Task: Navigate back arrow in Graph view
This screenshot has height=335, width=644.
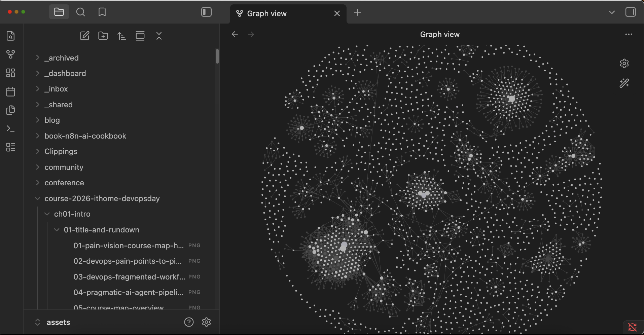Action: [235, 34]
